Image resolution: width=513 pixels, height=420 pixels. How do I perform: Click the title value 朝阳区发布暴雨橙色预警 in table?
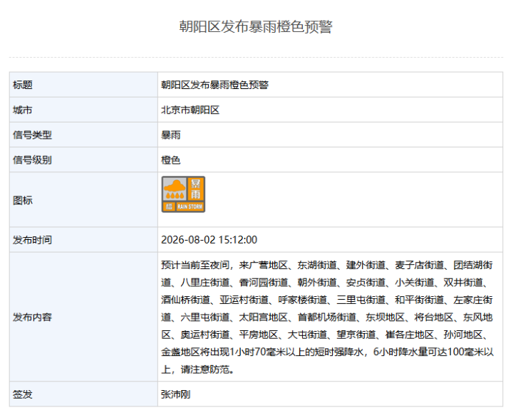pos(214,85)
